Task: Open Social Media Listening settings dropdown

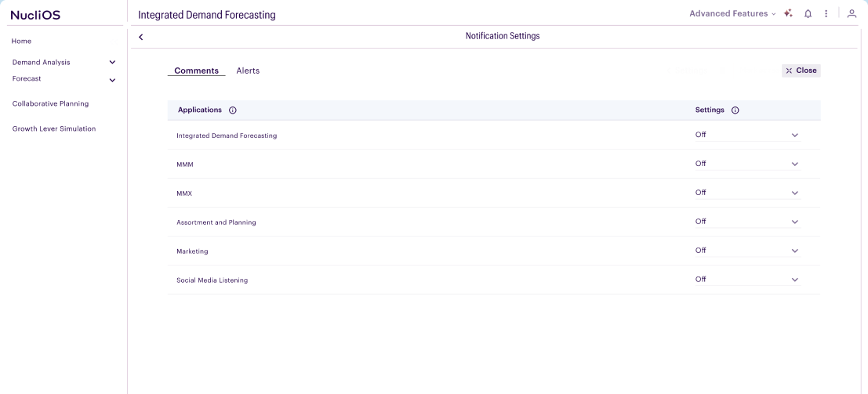Action: [x=748, y=280]
